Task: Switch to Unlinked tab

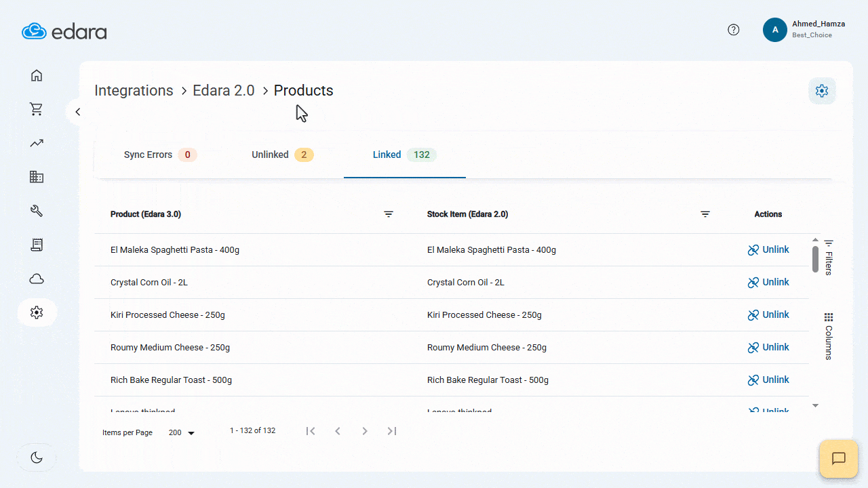Action: [282, 155]
